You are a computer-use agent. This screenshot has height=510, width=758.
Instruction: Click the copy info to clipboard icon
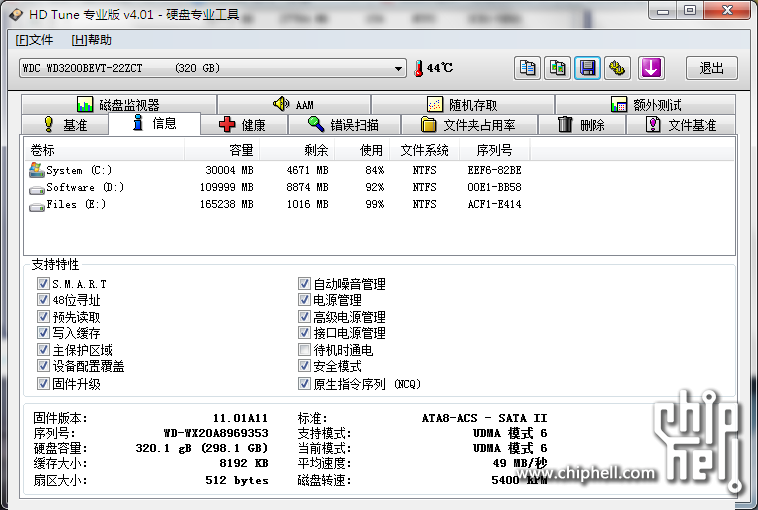point(527,68)
